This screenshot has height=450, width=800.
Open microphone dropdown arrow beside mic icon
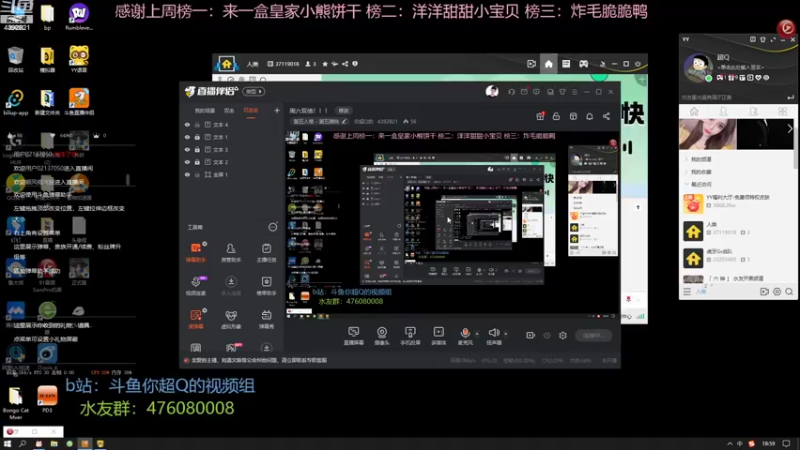click(x=477, y=334)
